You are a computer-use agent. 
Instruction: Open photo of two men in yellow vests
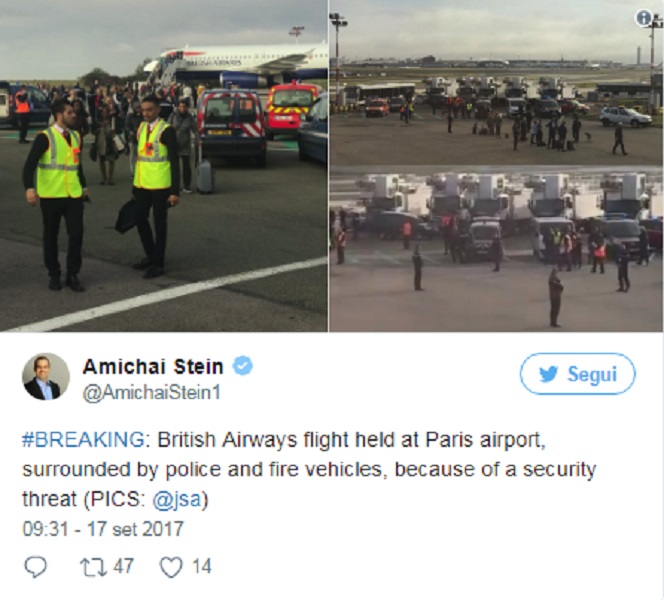click(163, 166)
